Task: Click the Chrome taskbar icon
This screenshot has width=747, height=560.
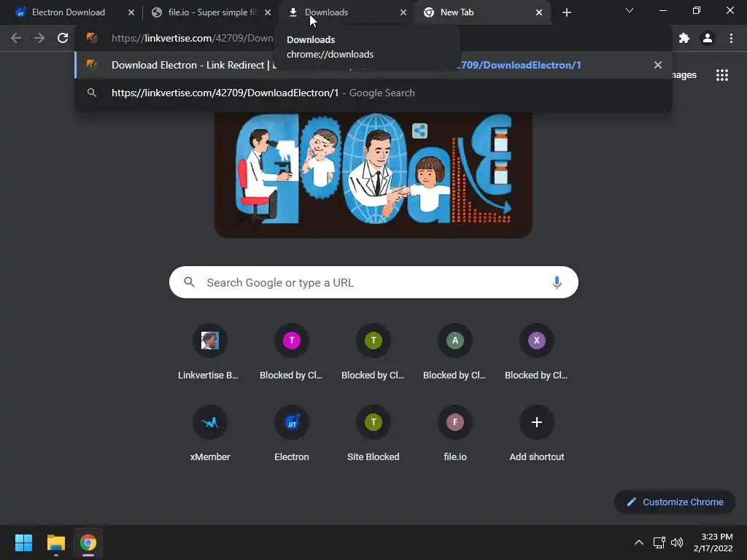Action: click(x=88, y=542)
